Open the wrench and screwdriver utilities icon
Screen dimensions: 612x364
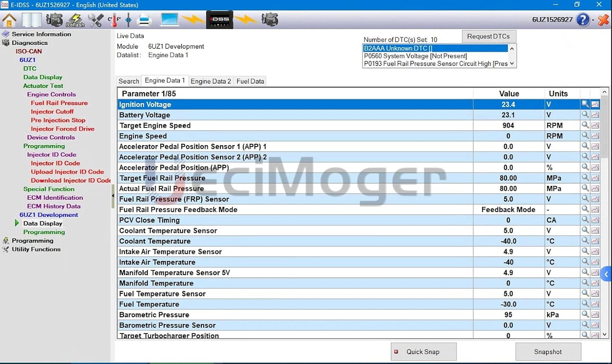[x=96, y=20]
